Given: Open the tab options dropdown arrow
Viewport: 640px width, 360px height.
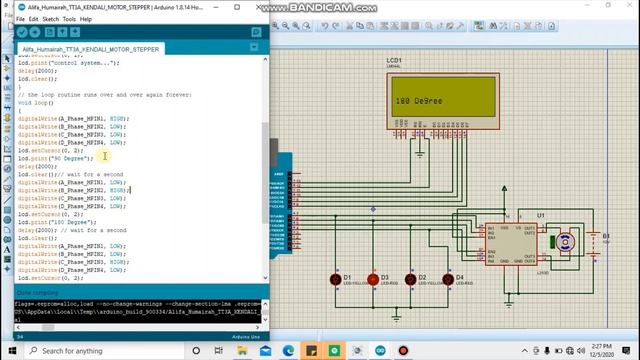Looking at the screenshot, I should point(254,48).
